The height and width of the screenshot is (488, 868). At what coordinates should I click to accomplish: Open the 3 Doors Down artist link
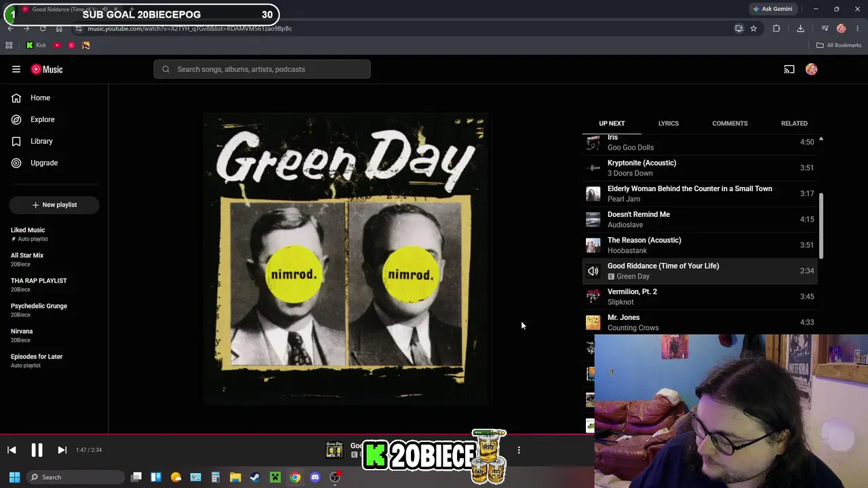[x=630, y=173]
